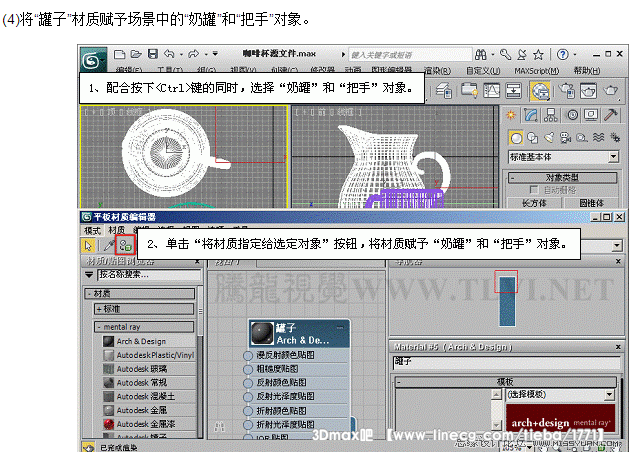The height and width of the screenshot is (452, 633).
Task: Click the 按名称搜索 search field
Action: pos(149,275)
